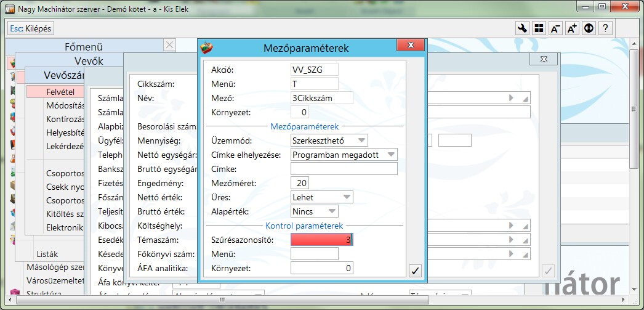Click the corner triangle in Költséghely row field
Image resolution: width=644 pixels, height=310 pixels.
click(x=525, y=227)
